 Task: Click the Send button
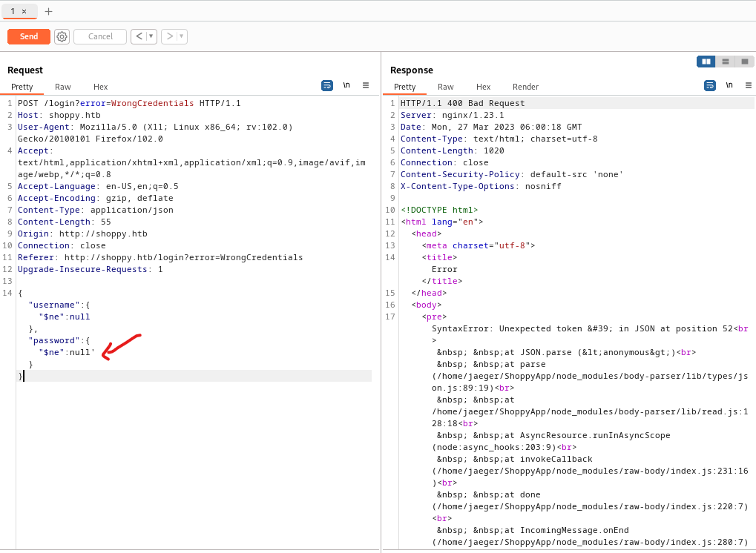(x=29, y=36)
